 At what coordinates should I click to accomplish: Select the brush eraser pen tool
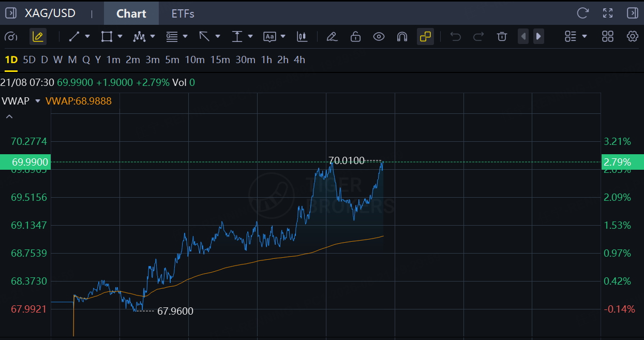point(332,36)
